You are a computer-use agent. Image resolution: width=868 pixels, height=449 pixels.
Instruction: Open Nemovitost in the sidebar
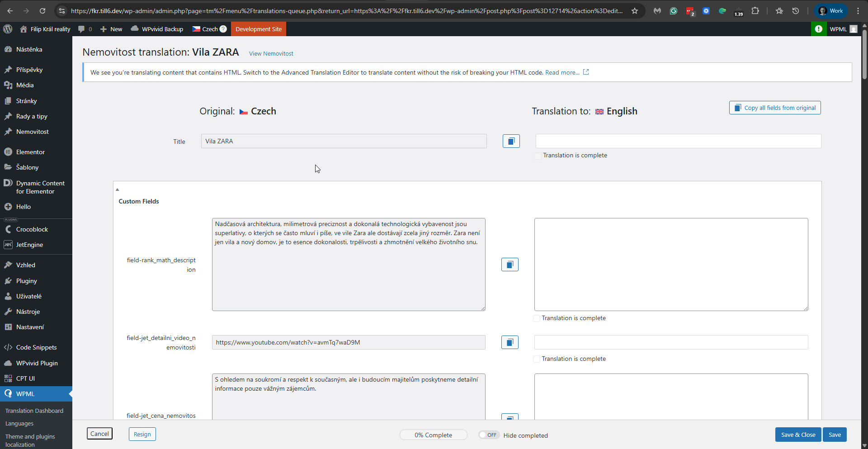[x=32, y=132]
